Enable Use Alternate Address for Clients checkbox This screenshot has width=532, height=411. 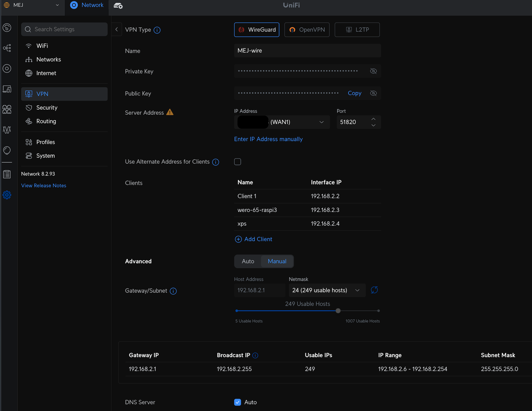[237, 162]
